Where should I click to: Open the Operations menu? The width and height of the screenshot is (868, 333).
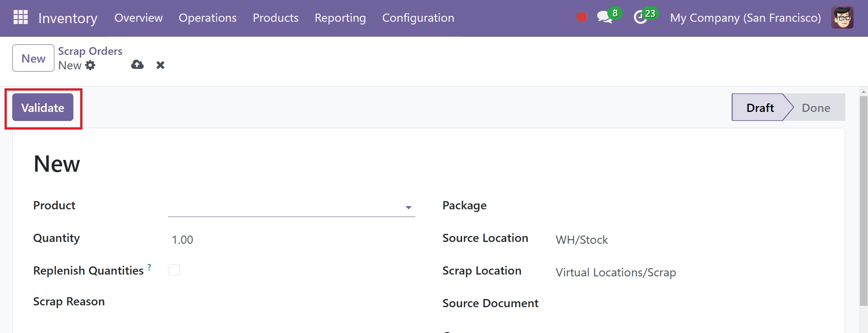(207, 18)
